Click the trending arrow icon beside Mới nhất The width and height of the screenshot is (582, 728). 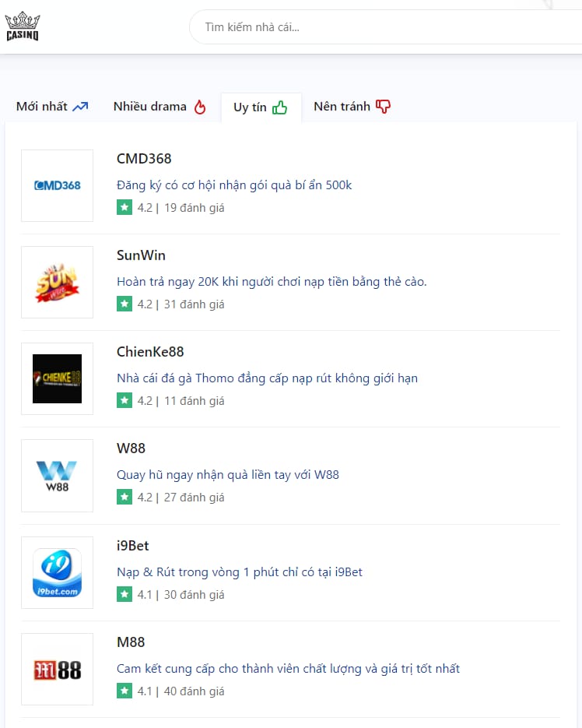tap(80, 107)
